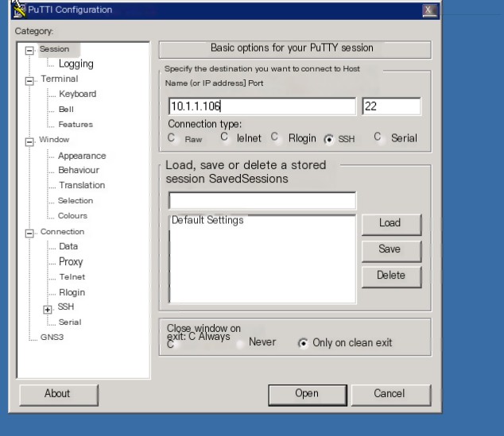Image resolution: width=504 pixels, height=436 pixels.
Task: Focus the Saved Sessions name field
Action: coord(262,201)
